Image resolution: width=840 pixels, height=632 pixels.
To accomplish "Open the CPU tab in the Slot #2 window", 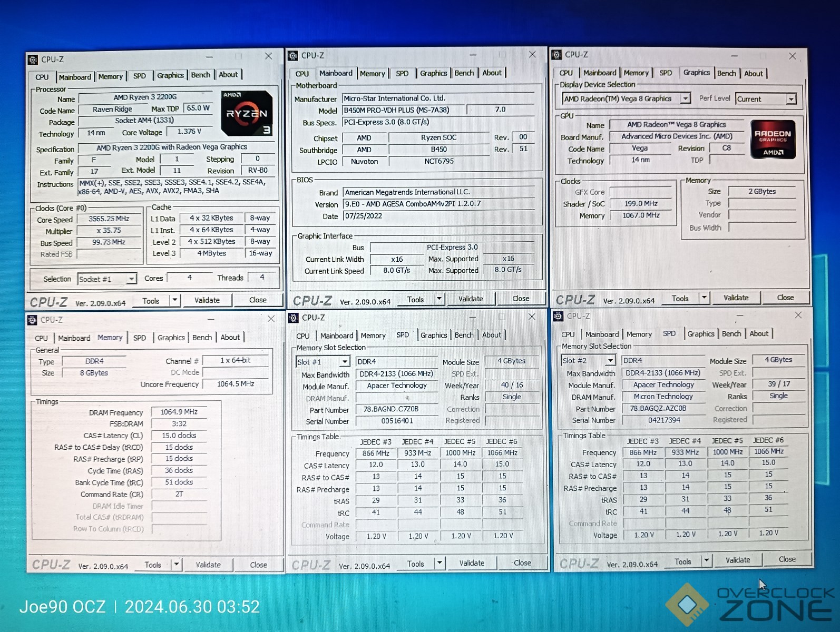I will (x=568, y=334).
